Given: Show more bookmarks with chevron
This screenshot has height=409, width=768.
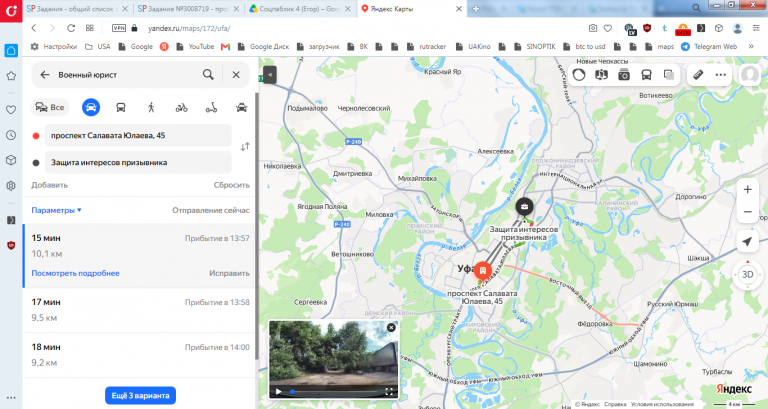Looking at the screenshot, I should 751,47.
